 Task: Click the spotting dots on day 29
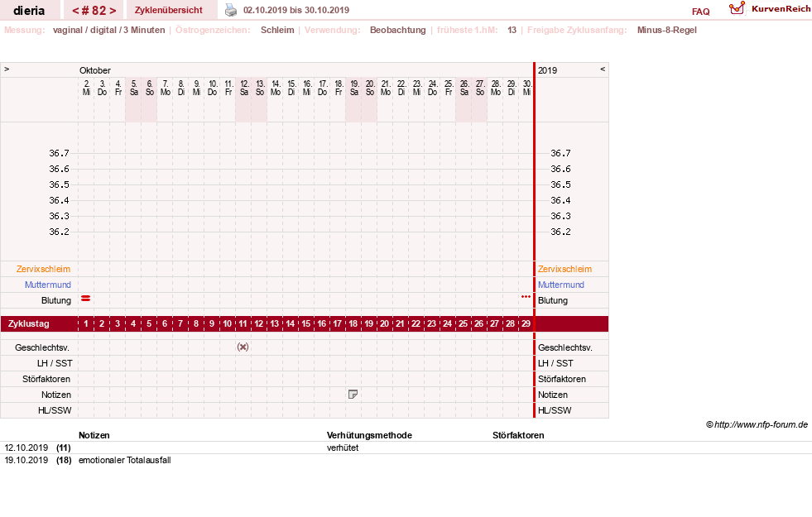coord(526,296)
